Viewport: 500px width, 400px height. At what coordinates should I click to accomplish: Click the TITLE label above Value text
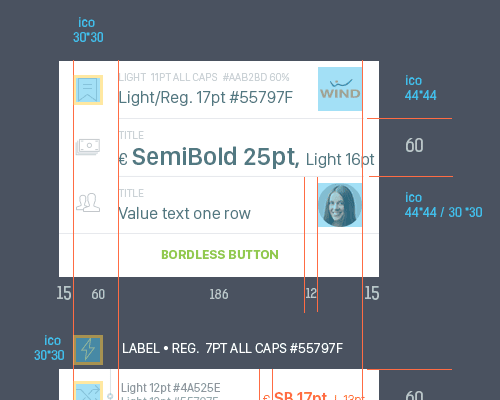pos(131,193)
